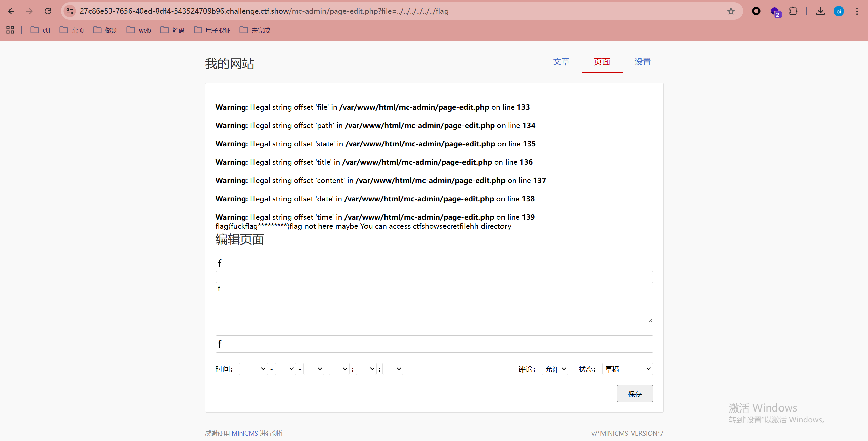Expand the year dropdown next to 时间
Image resolution: width=868 pixels, height=441 pixels.
[253, 369]
